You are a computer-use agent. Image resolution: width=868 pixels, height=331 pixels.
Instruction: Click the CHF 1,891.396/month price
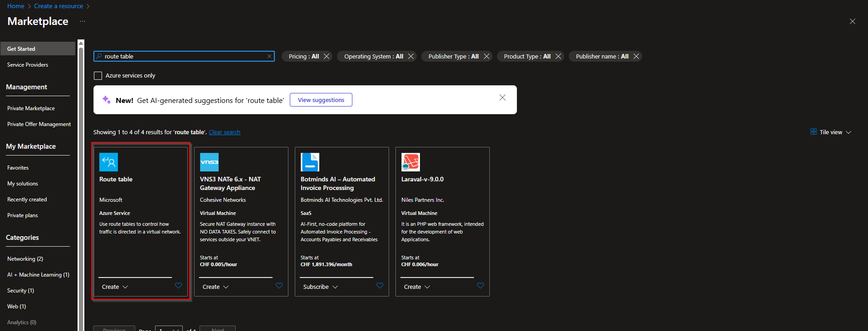tap(326, 264)
